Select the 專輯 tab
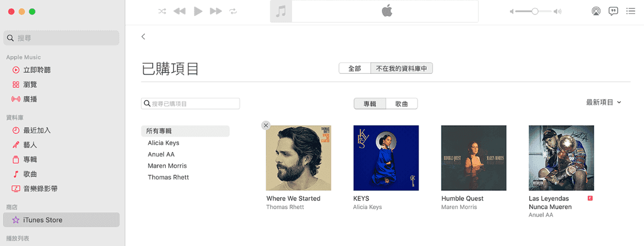This screenshot has width=644, height=246. 370,104
